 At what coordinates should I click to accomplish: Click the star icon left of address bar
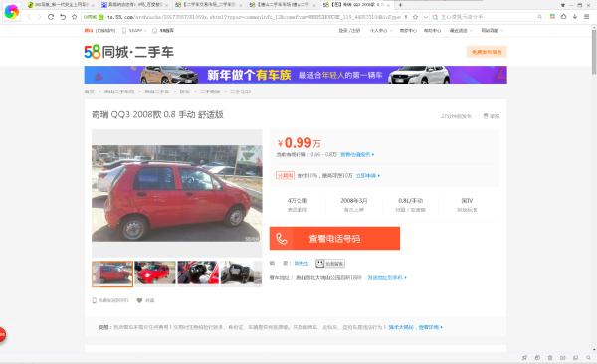75,17
